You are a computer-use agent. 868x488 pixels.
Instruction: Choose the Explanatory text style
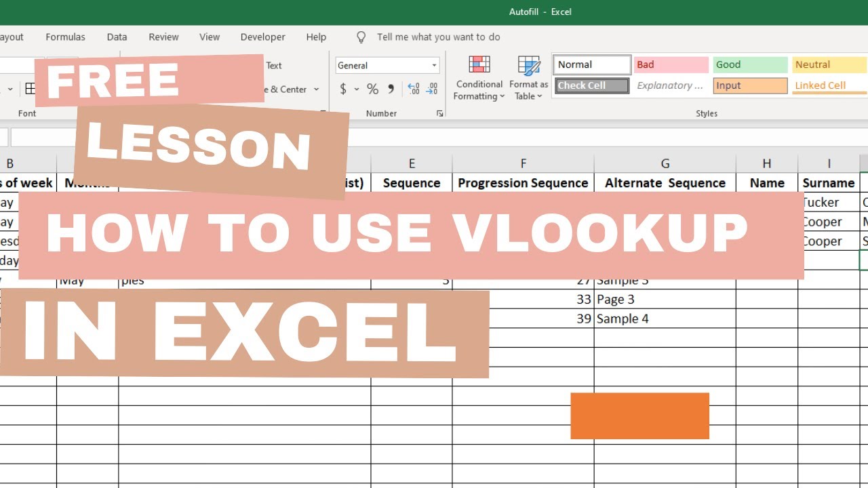[x=671, y=85]
